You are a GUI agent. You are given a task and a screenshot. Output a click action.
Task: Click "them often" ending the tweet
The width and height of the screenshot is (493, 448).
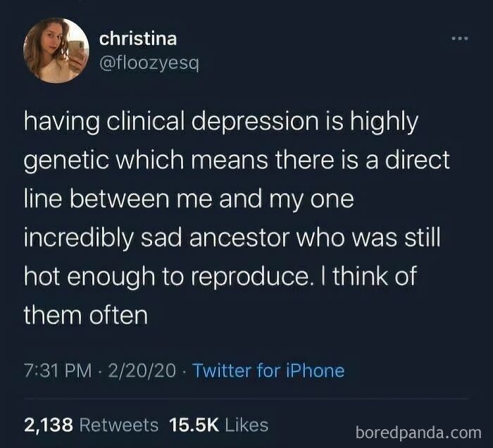(86, 315)
